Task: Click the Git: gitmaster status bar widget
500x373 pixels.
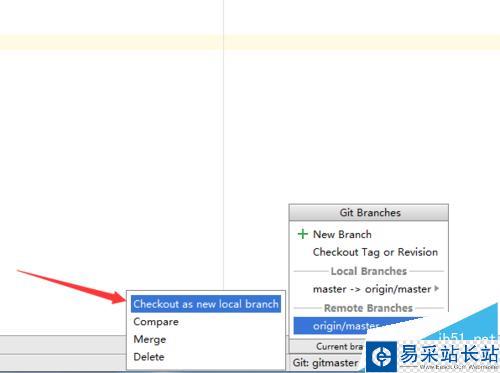Action: pos(325,363)
